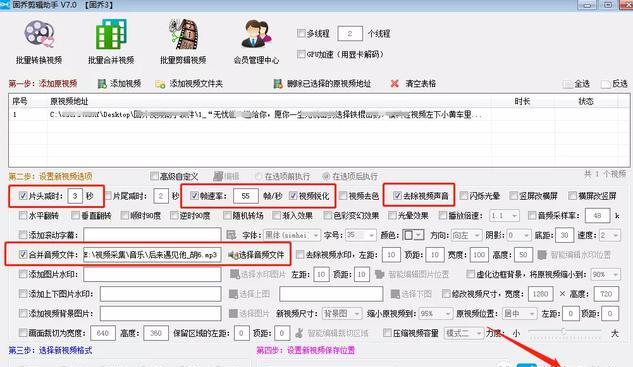Open 颜色 color picker swatch

coord(413,235)
